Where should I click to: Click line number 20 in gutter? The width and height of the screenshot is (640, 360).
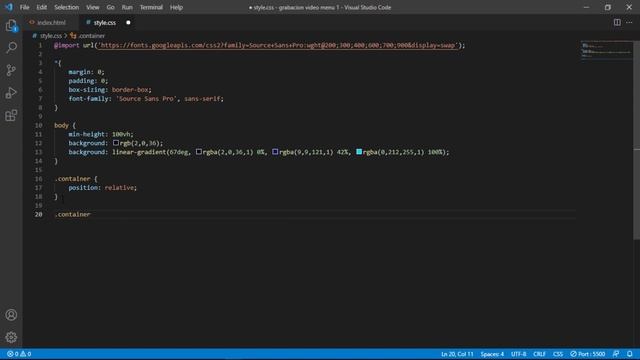click(38, 214)
